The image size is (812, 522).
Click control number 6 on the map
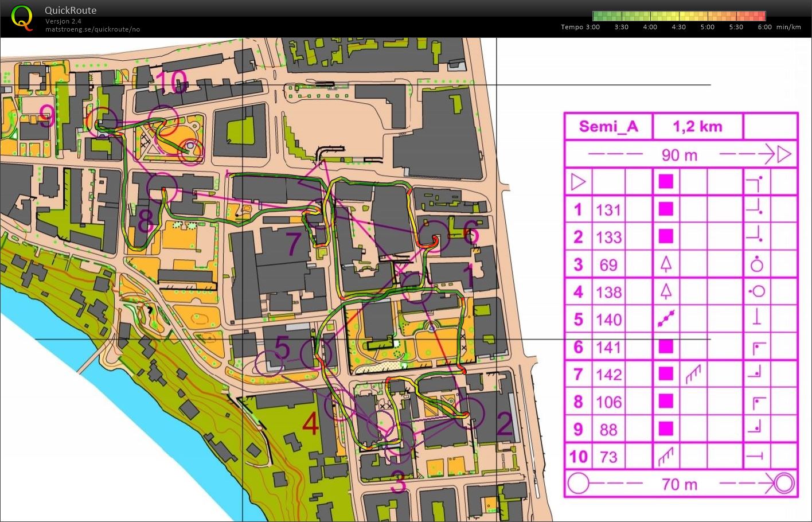pyautogui.click(x=470, y=234)
